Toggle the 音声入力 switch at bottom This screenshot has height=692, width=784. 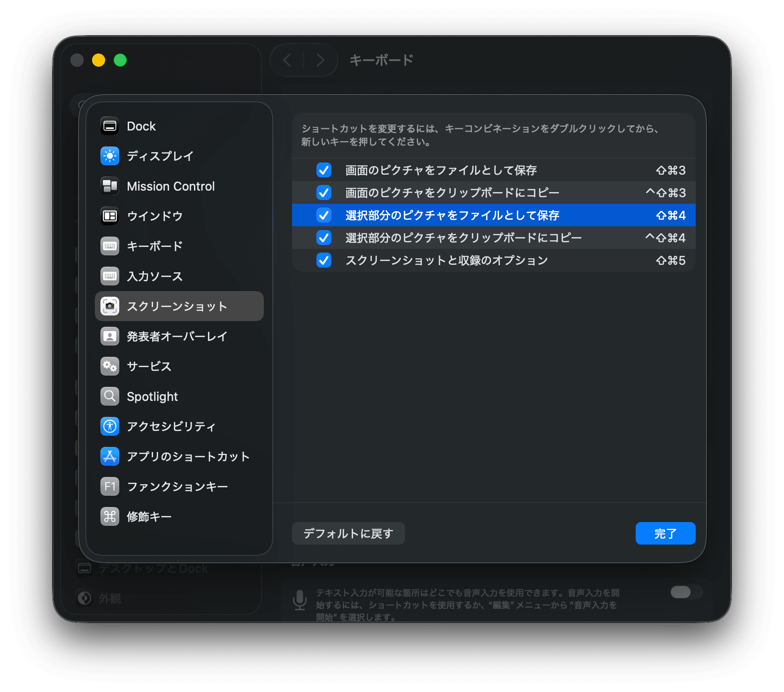[684, 592]
